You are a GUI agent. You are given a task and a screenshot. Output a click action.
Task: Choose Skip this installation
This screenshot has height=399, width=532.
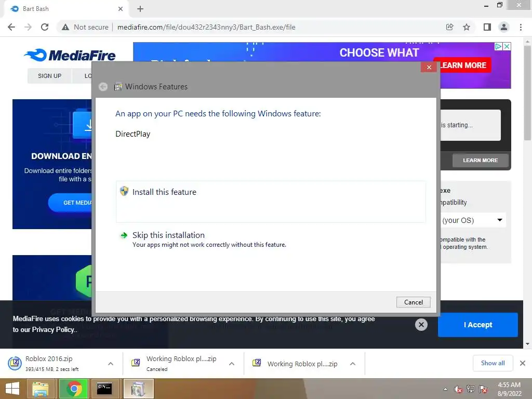click(271, 240)
